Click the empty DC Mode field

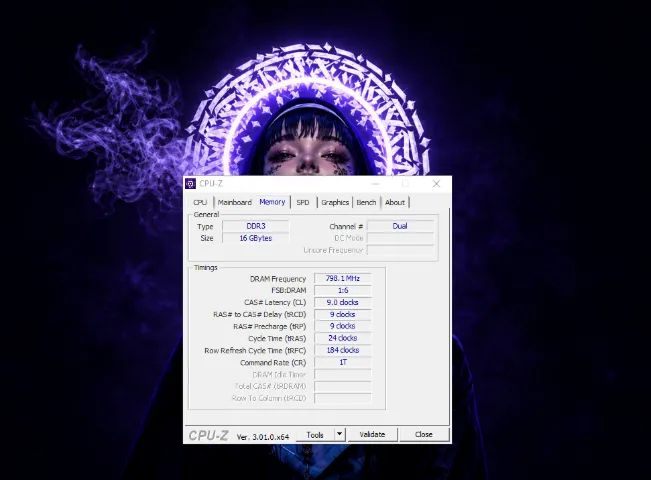pyautogui.click(x=400, y=238)
